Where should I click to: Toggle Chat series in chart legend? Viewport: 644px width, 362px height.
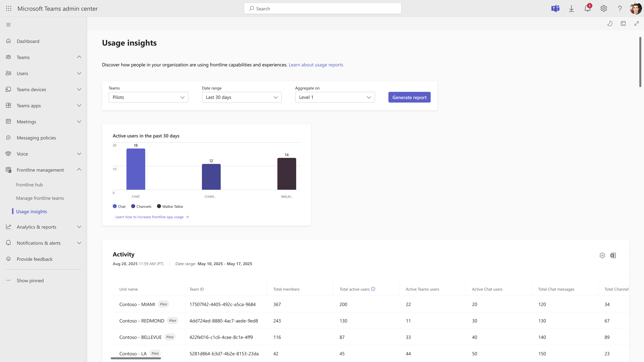(119, 206)
